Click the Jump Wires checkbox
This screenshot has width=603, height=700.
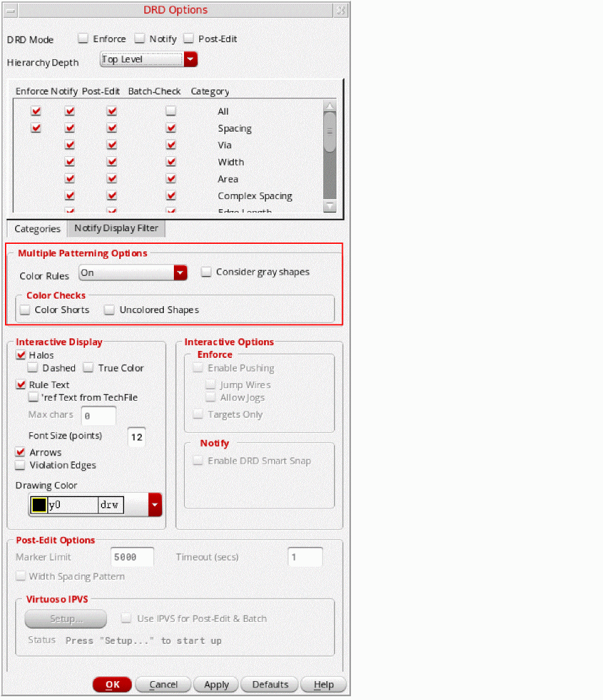[x=210, y=384]
